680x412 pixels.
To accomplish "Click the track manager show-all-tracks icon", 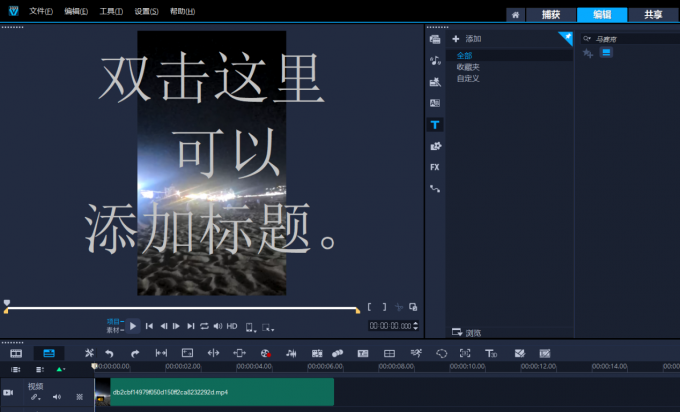I will click(16, 369).
